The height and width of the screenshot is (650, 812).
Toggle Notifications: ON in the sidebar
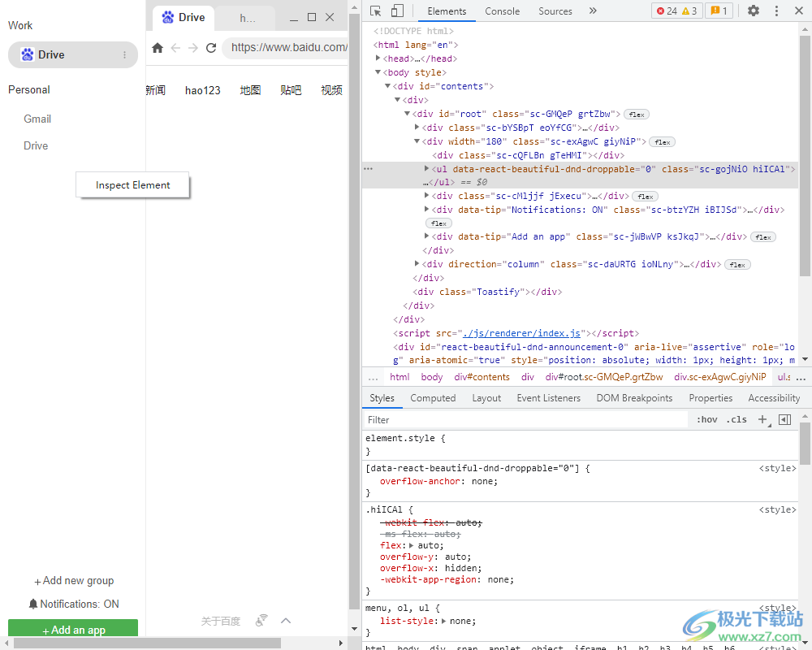pyautogui.click(x=74, y=604)
